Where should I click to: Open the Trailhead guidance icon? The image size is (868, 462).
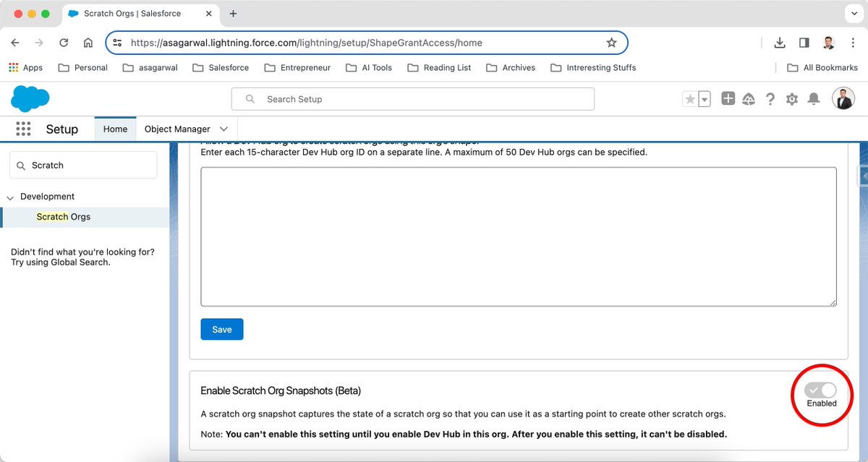coord(749,99)
